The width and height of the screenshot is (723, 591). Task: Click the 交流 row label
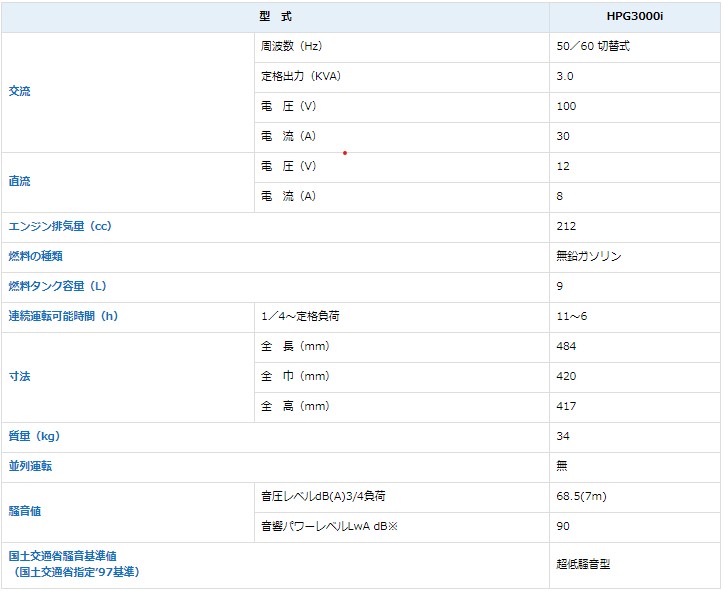(19, 91)
